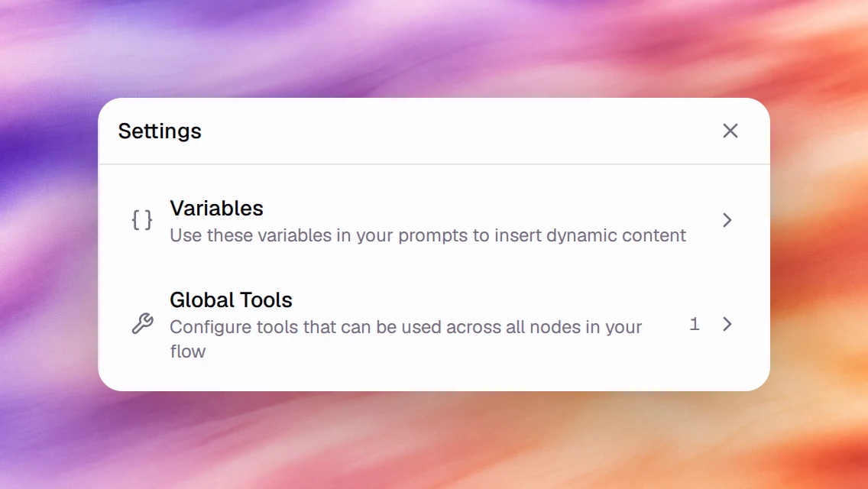Open the Global Tools settings heading
The width and height of the screenshot is (868, 489).
pos(231,300)
